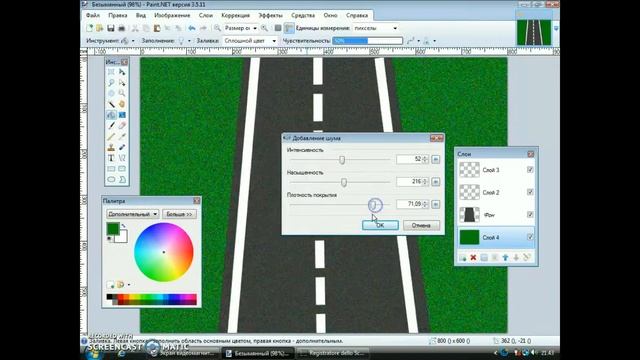Click the Больше >> button in Palette

[x=179, y=214]
